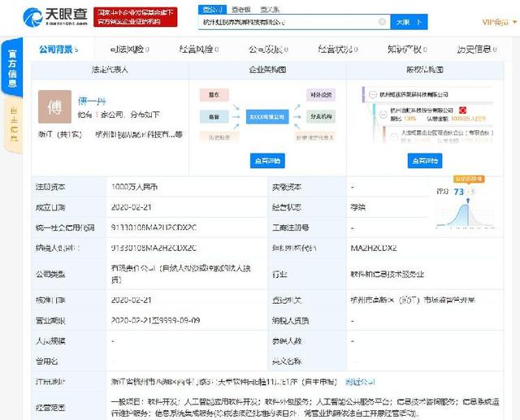Screen dimensions: 520x420
Task: Open the 附近公司 link
Action: click(x=360, y=382)
